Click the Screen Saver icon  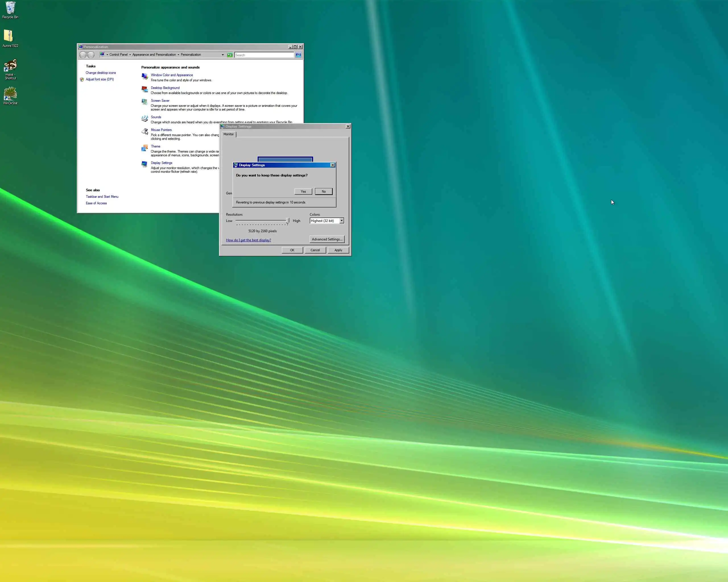click(144, 102)
